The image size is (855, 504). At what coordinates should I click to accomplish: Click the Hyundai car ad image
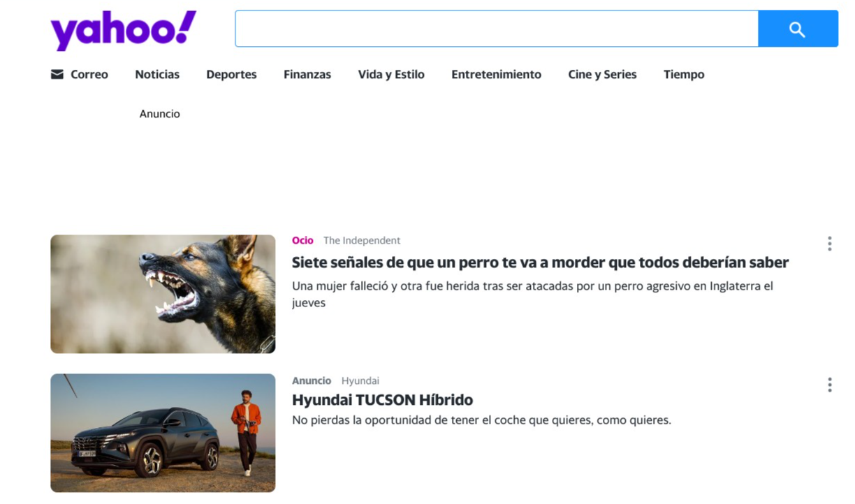click(x=163, y=433)
